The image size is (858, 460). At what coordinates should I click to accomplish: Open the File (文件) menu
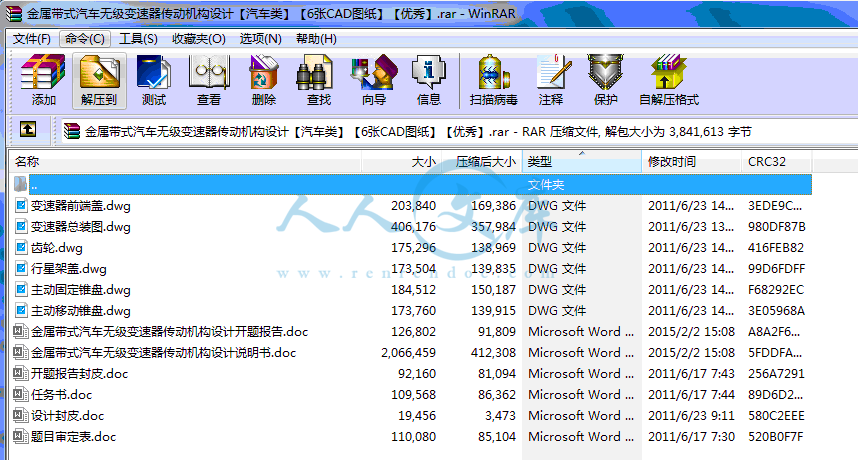click(32, 39)
